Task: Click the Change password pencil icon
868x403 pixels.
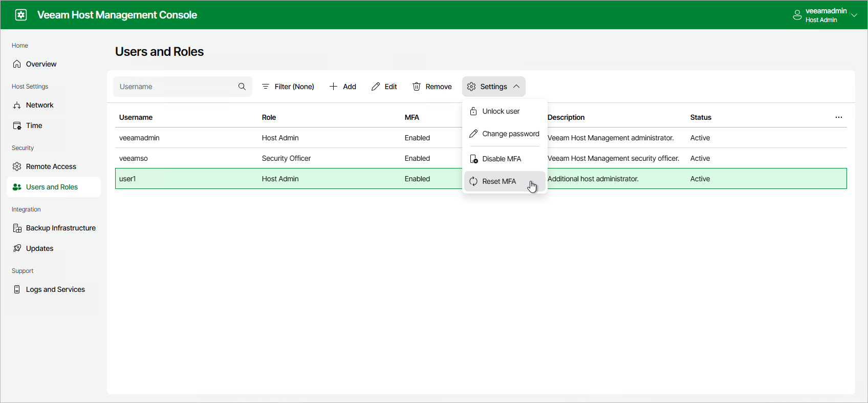Action: click(473, 134)
